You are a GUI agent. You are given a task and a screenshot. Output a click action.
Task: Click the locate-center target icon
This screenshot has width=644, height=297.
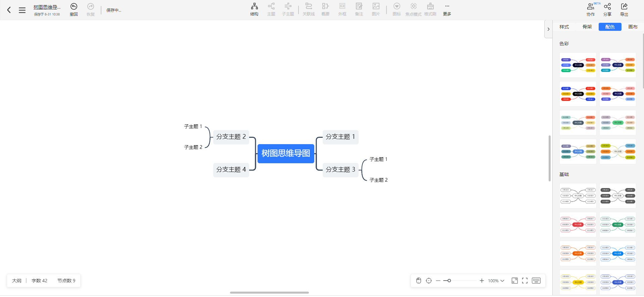429,281
